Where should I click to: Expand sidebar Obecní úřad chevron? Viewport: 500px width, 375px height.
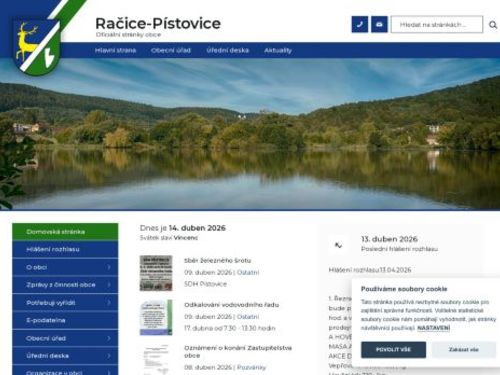(x=109, y=338)
